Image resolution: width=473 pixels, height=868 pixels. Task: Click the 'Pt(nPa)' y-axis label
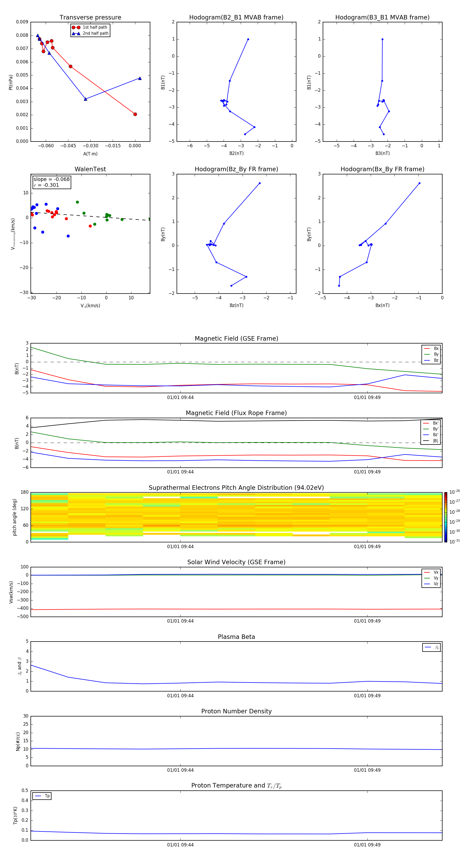(11, 82)
